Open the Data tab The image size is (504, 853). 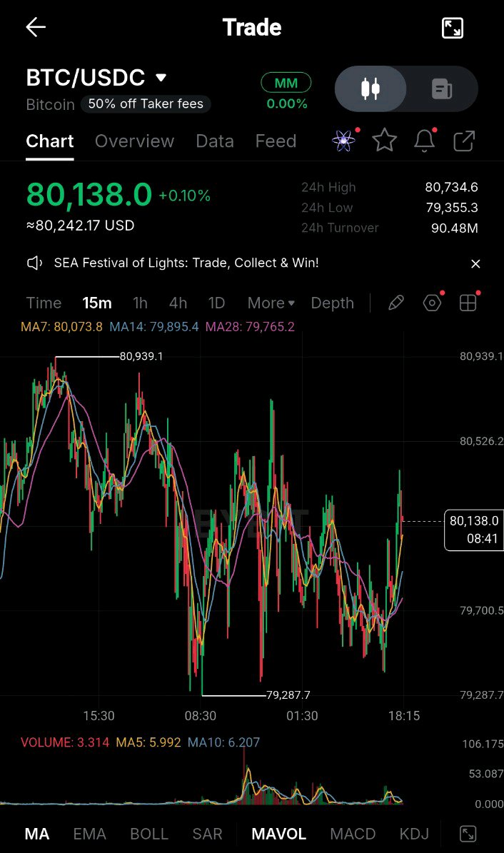(214, 141)
